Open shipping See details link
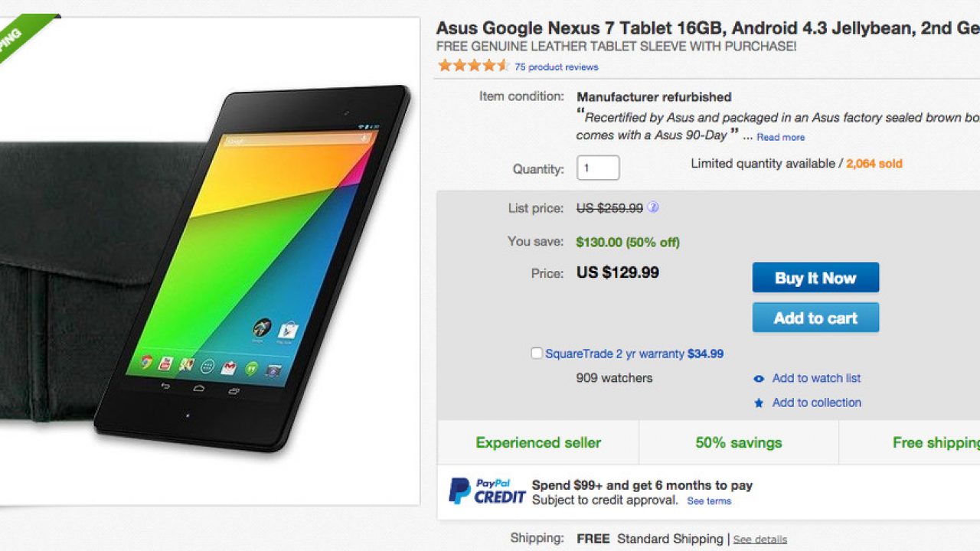Screen dimensions: 980x551 coord(759,540)
